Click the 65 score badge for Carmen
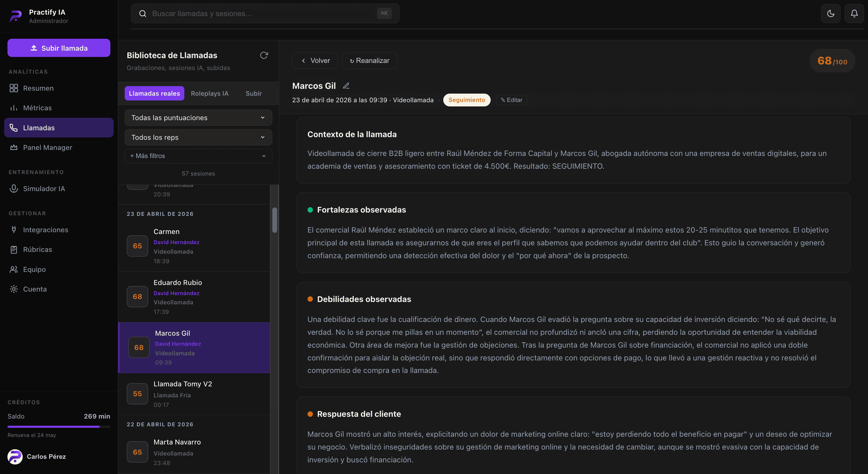Image resolution: width=868 pixels, height=474 pixels. (x=138, y=246)
